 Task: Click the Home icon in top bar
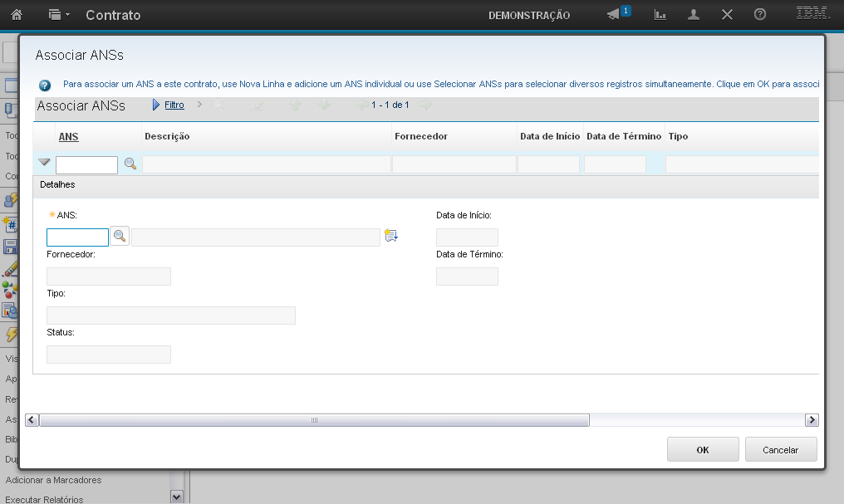(x=17, y=15)
